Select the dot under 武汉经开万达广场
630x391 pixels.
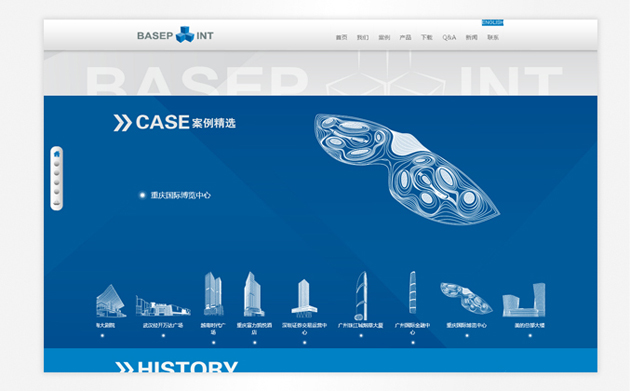point(163,336)
